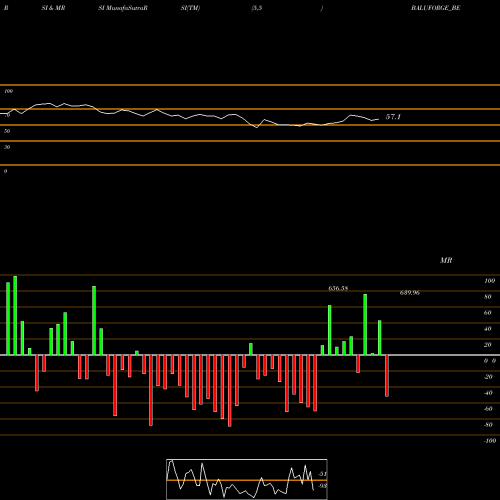This screenshot has height=500, width=500.
Task: Click the 636.58 price annotation
Action: [x=338, y=288]
